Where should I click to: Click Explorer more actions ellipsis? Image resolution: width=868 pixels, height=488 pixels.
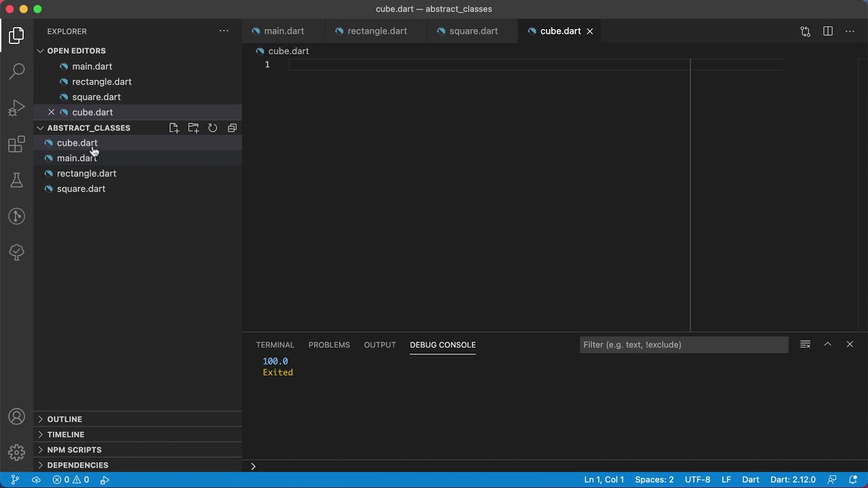(x=224, y=31)
